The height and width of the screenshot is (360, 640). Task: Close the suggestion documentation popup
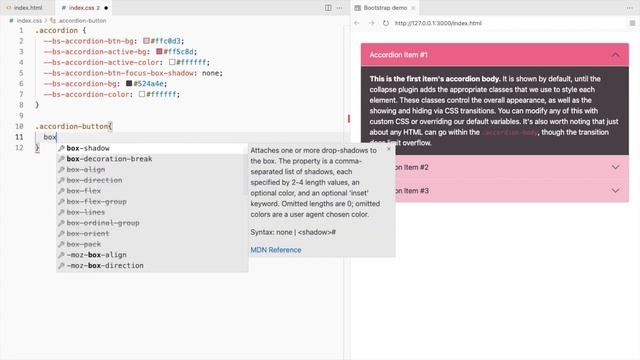(x=389, y=149)
